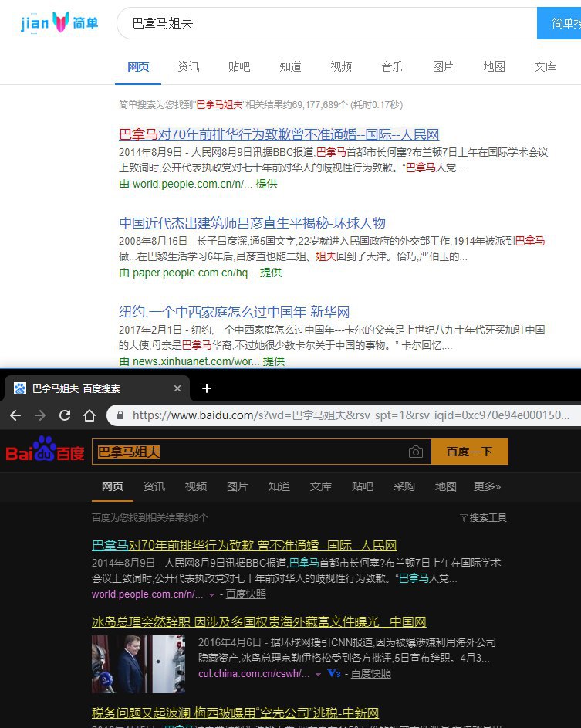Reload the Baidu page

coord(65,415)
